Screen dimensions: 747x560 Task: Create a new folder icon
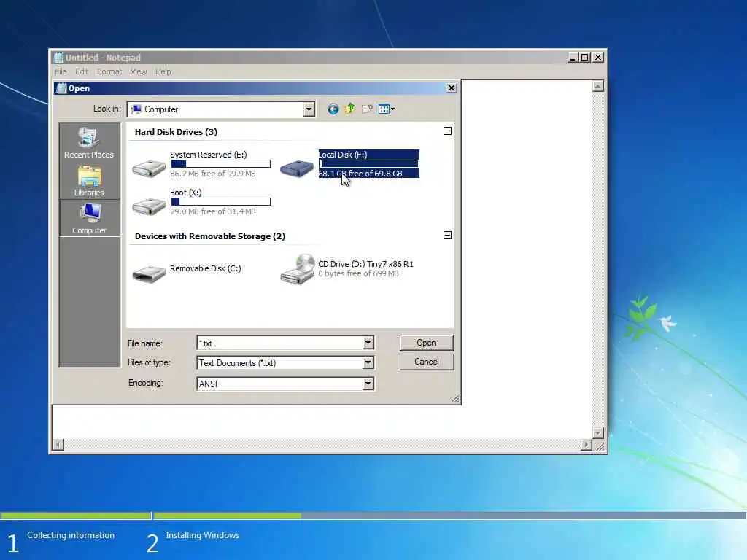[x=368, y=109]
